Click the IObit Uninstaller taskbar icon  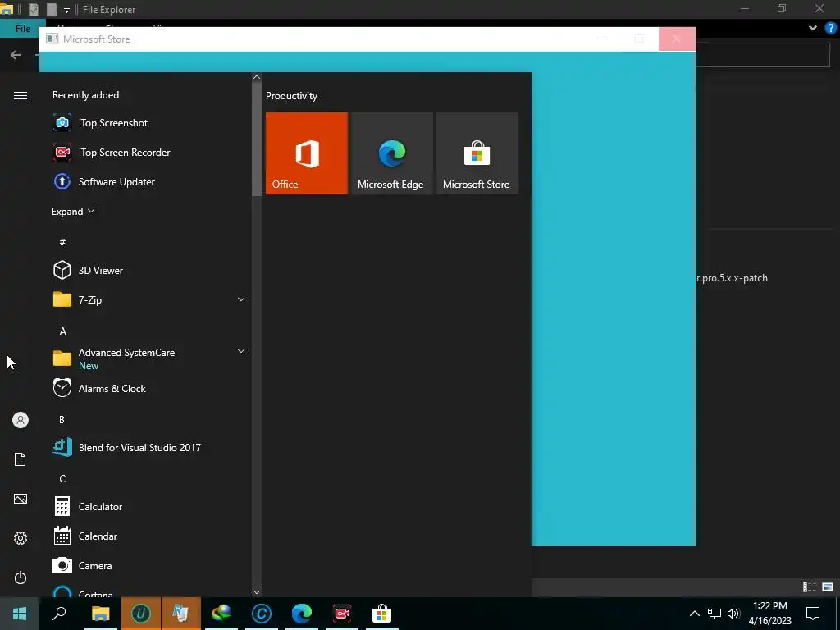(x=141, y=614)
